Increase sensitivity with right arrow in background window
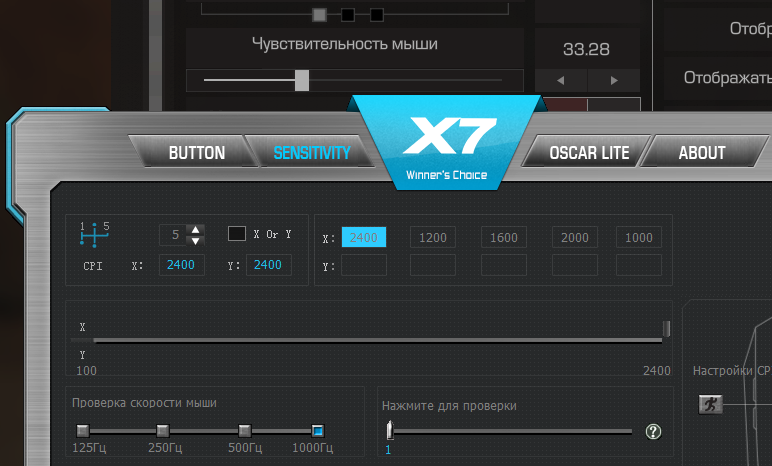 tap(614, 80)
